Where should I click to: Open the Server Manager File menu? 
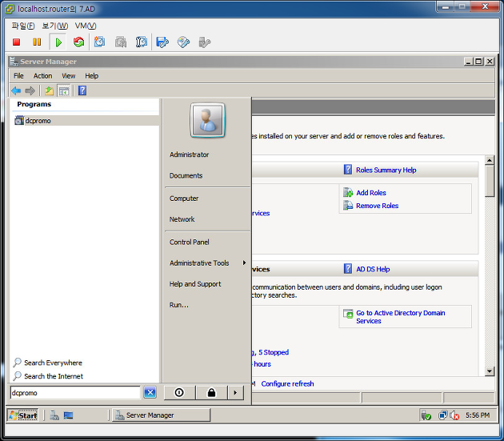point(18,76)
